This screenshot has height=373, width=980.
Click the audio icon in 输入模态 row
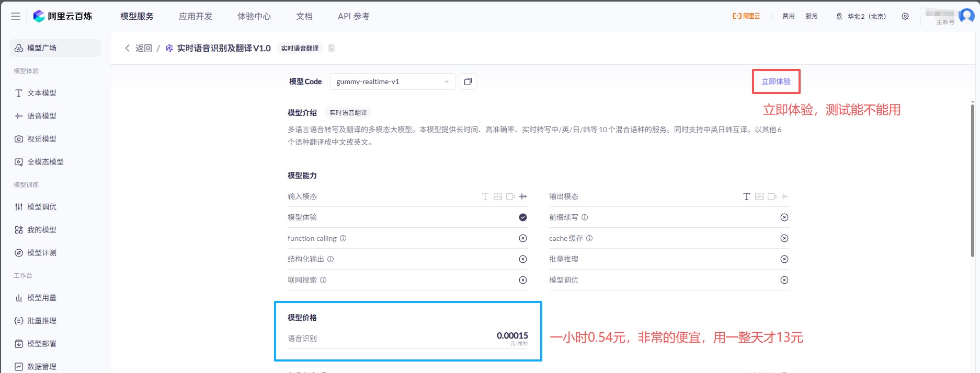(523, 196)
